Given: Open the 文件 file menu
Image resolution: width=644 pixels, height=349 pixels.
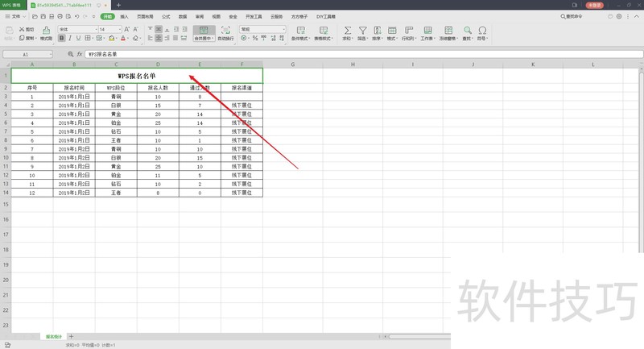Looking at the screenshot, I should (15, 16).
